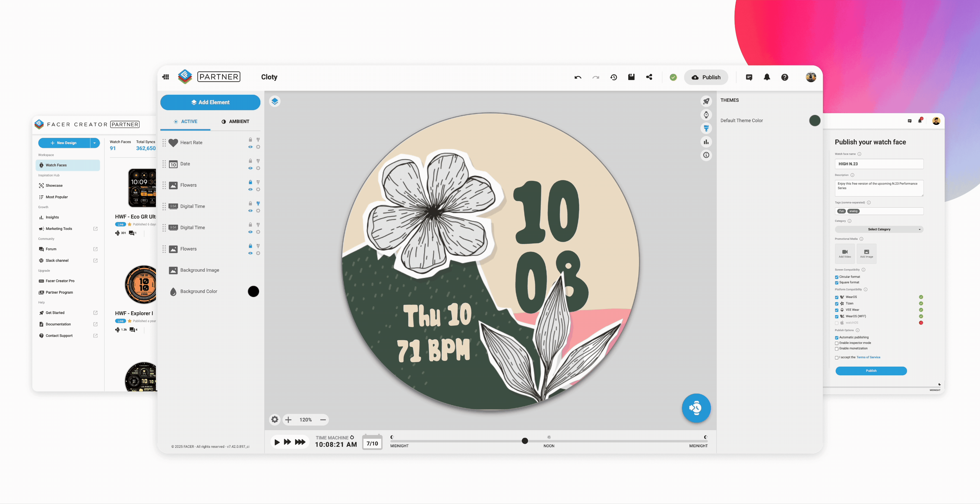Click the undo arrow icon
Image resolution: width=980 pixels, height=504 pixels.
coord(577,77)
